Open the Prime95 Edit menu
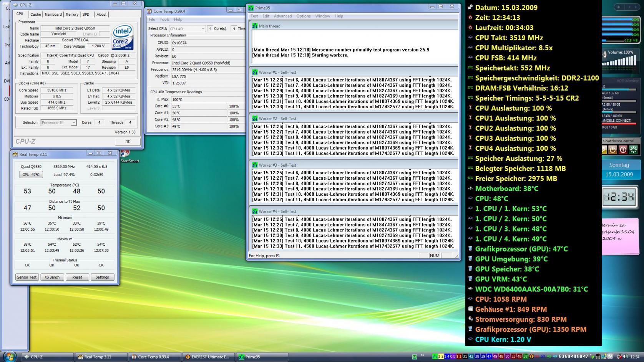This screenshot has height=362, width=644. [x=266, y=16]
